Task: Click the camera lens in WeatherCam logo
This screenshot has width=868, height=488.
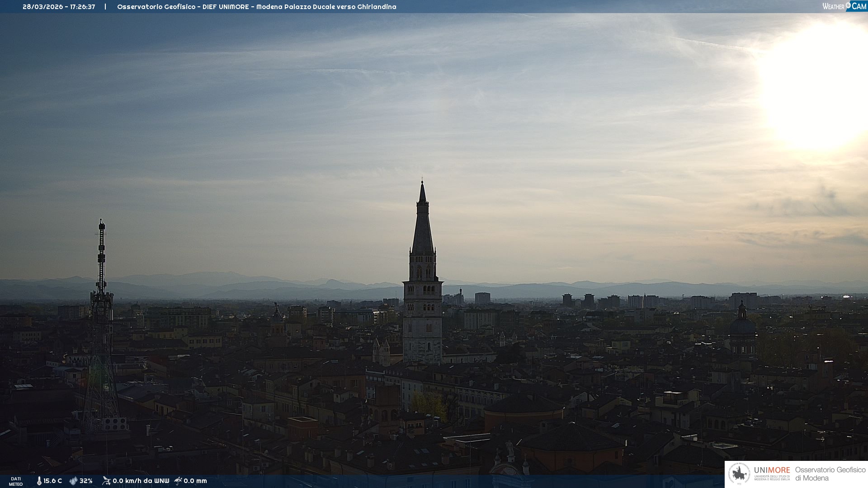Action: click(x=848, y=5)
